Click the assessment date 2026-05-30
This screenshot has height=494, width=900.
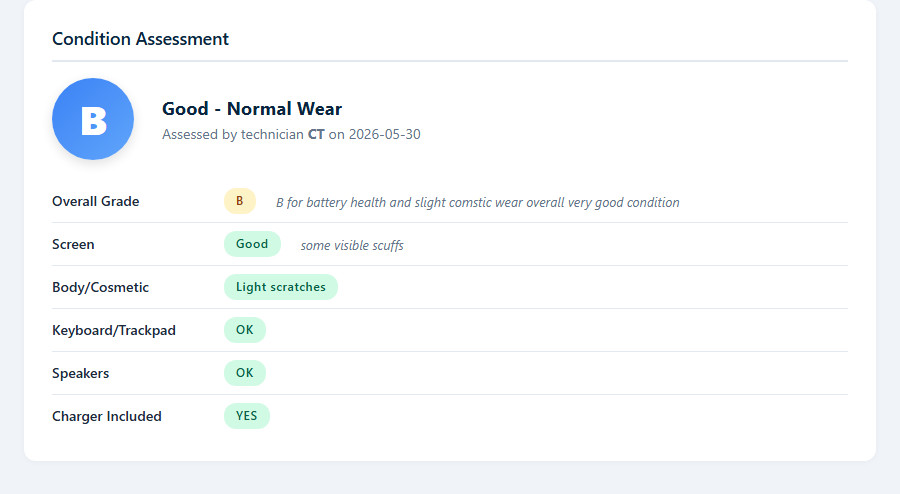coord(385,134)
